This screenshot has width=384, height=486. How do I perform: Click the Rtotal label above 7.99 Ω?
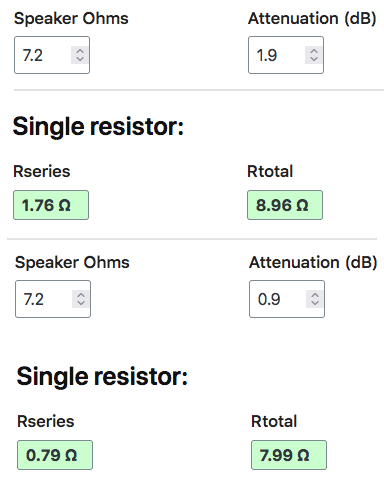point(274,421)
